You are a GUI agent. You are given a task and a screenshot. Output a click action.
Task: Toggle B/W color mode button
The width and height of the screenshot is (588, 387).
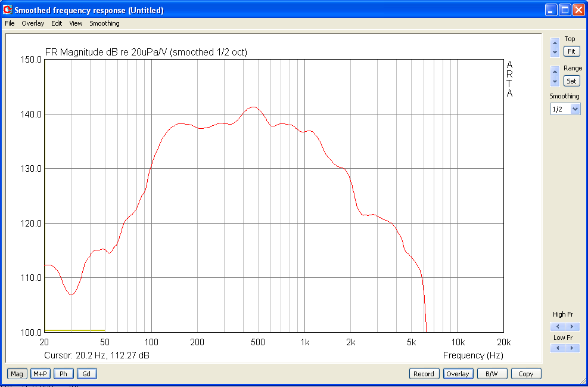pos(491,374)
